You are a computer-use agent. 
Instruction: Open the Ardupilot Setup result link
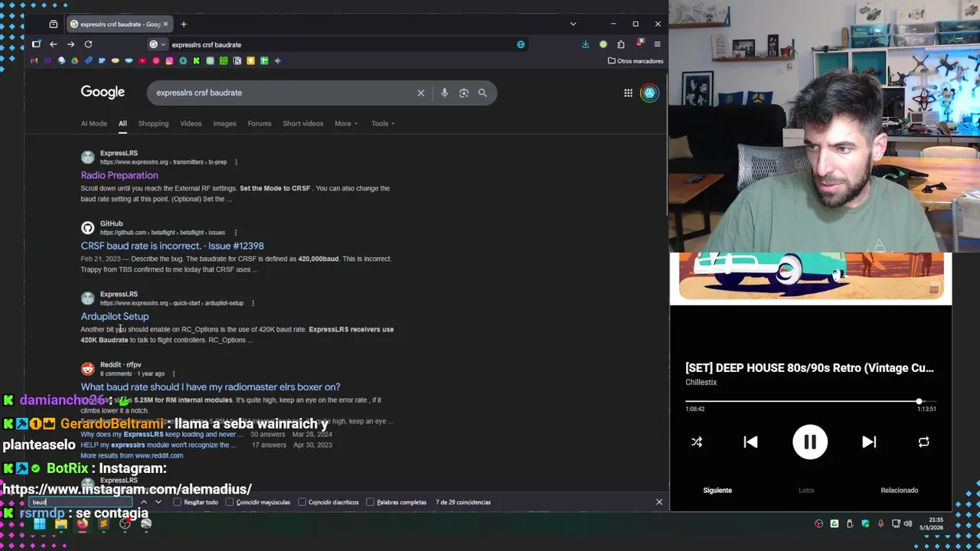[x=115, y=316]
